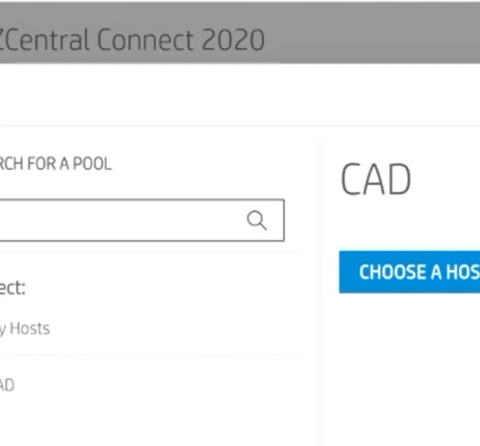Choose a host for the CAD pool
The height and width of the screenshot is (446, 480).
(410, 272)
